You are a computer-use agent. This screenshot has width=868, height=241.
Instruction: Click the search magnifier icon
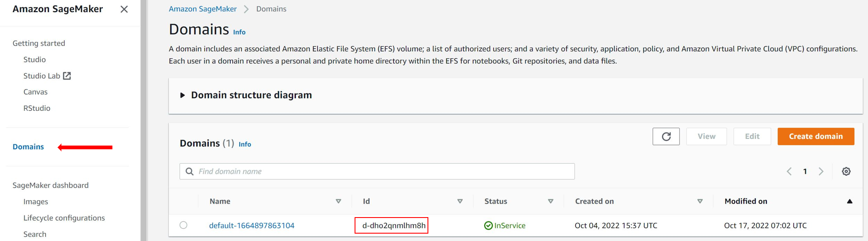point(190,172)
